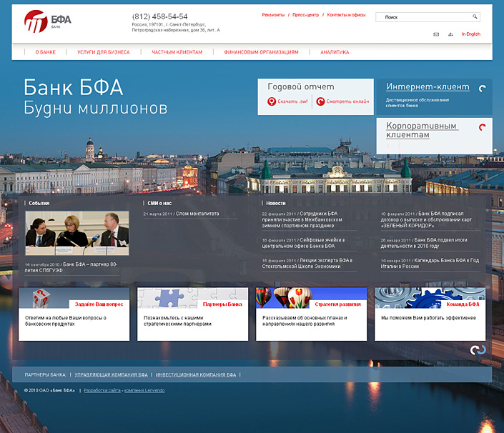Click the red download icon for Скачать .swf
The height and width of the screenshot is (433, 504).
[x=272, y=101]
